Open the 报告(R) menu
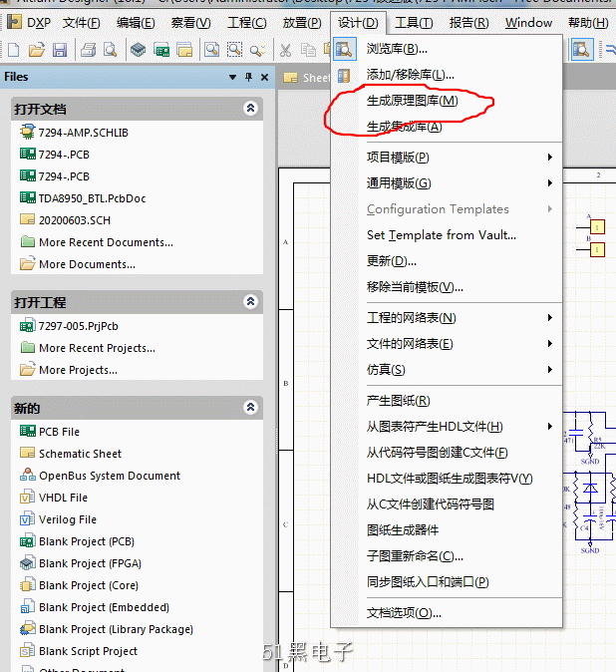The image size is (616, 672). click(x=468, y=23)
